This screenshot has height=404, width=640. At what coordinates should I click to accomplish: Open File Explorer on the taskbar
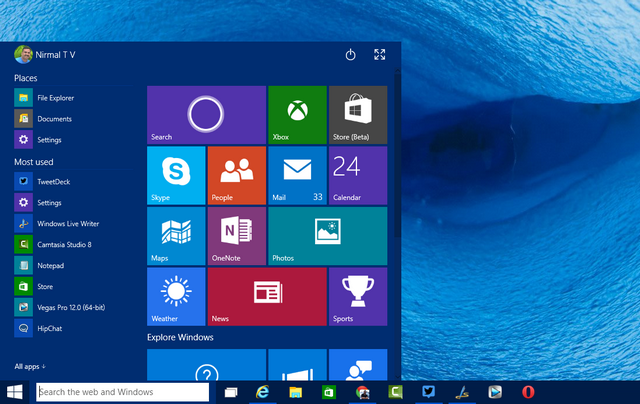click(296, 393)
